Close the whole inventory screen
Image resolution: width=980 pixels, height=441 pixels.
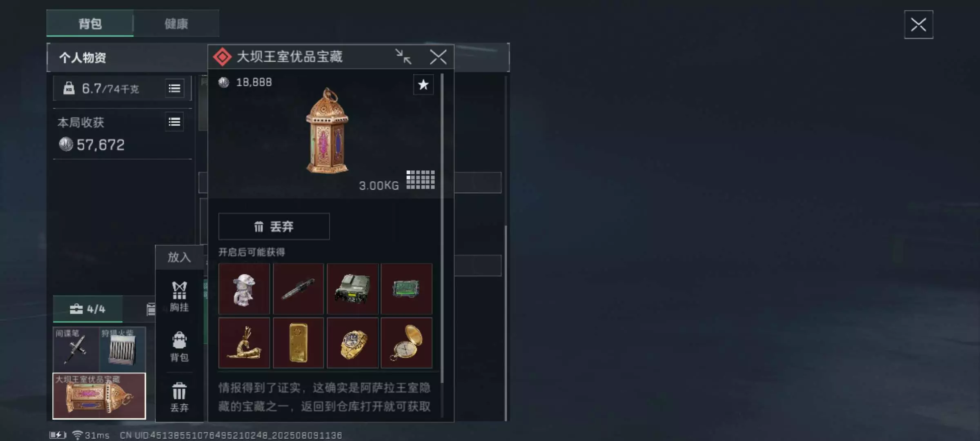click(918, 24)
